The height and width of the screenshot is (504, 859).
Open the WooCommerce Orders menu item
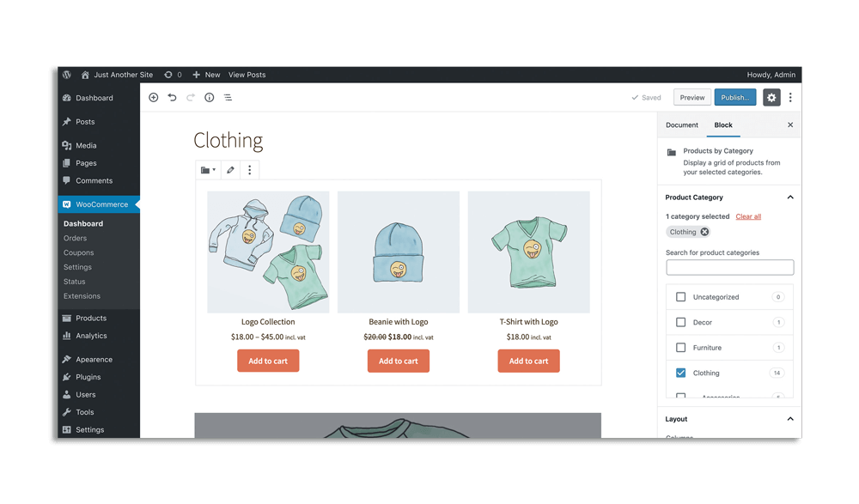point(75,239)
